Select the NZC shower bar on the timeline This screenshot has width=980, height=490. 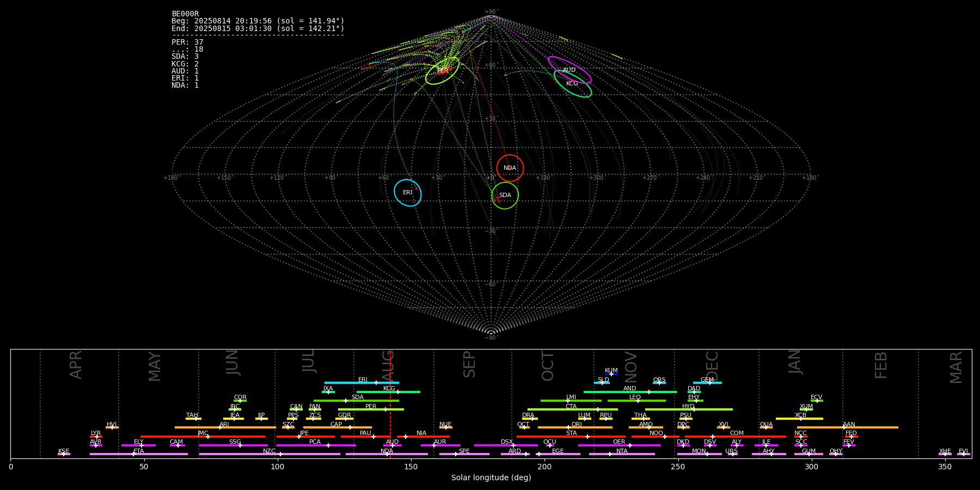pos(269,454)
